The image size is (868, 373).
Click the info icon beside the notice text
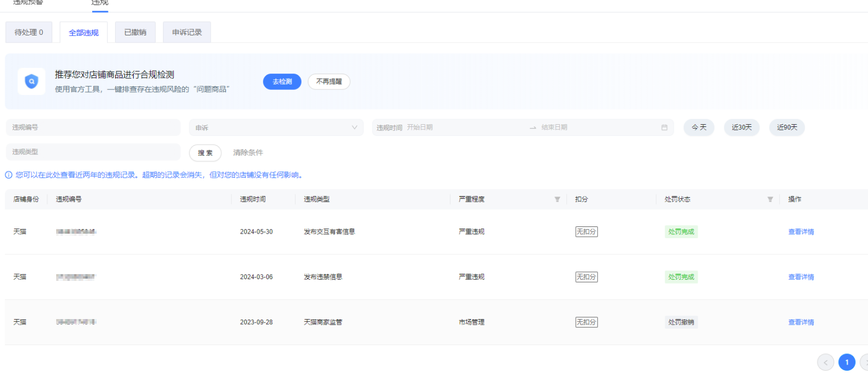(8, 175)
